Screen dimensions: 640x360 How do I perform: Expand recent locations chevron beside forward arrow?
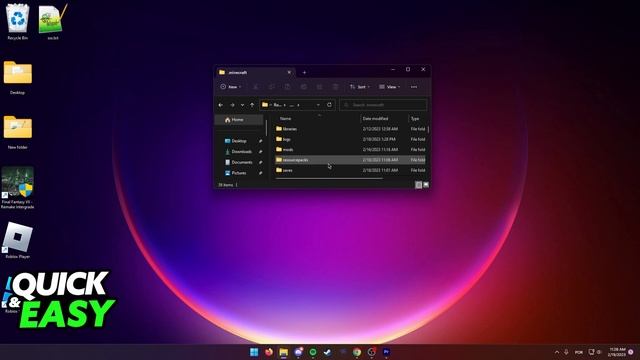(242, 105)
